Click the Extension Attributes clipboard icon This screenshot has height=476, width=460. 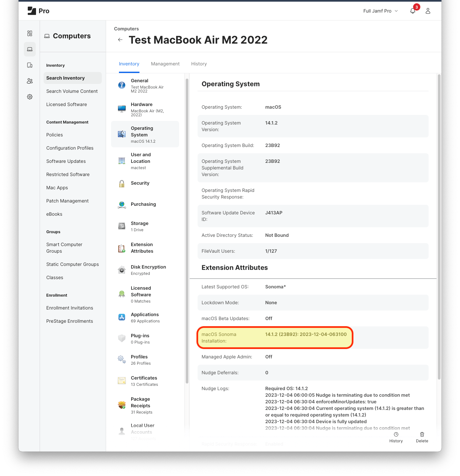point(122,248)
